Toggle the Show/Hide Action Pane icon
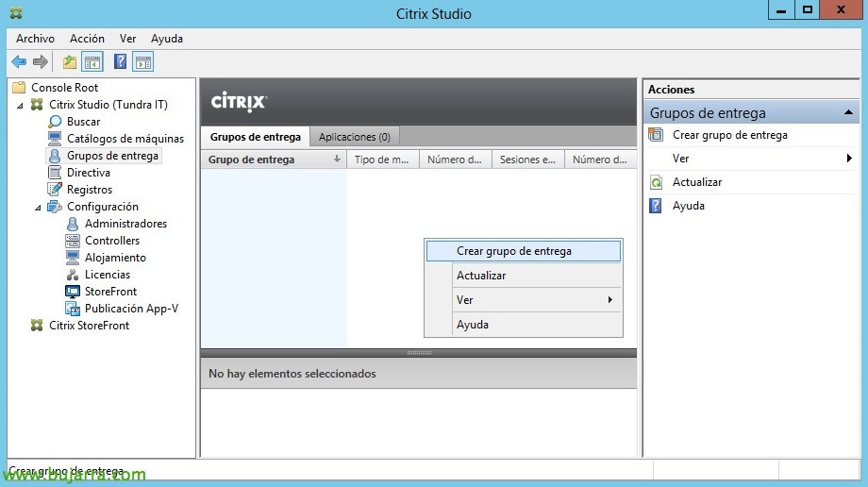868x487 pixels. click(143, 61)
